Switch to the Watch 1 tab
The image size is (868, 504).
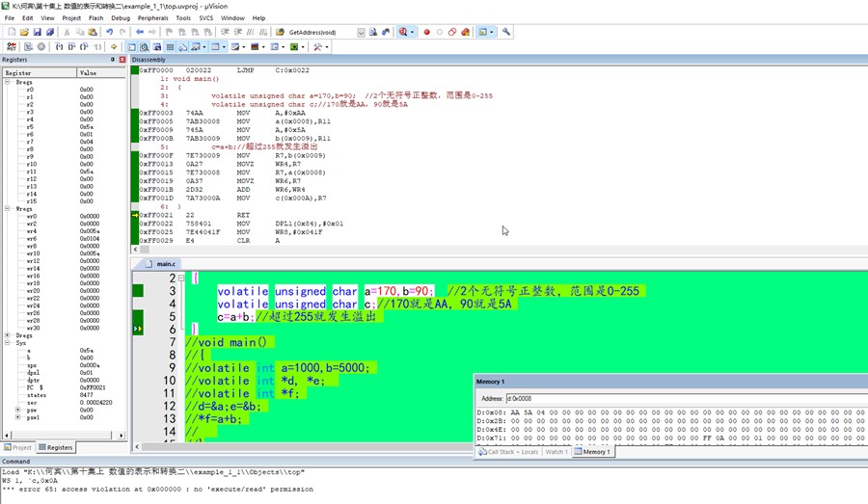tap(556, 451)
